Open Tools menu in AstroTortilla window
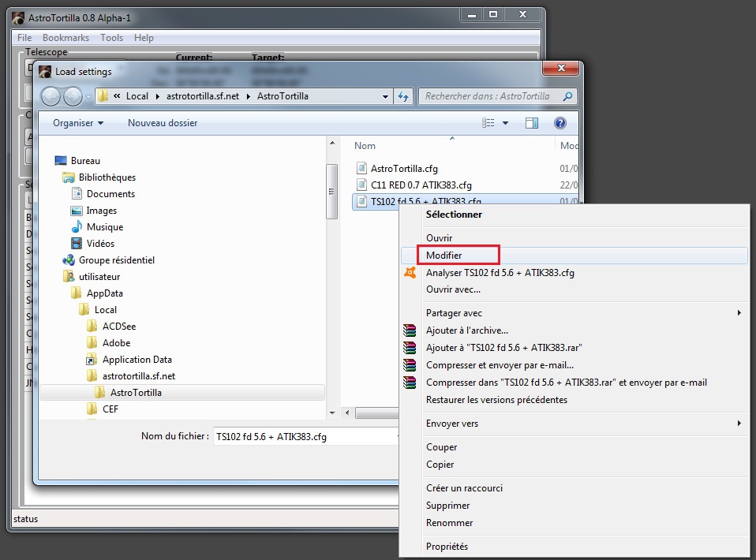Viewport: 756px width, 560px height. tap(111, 38)
